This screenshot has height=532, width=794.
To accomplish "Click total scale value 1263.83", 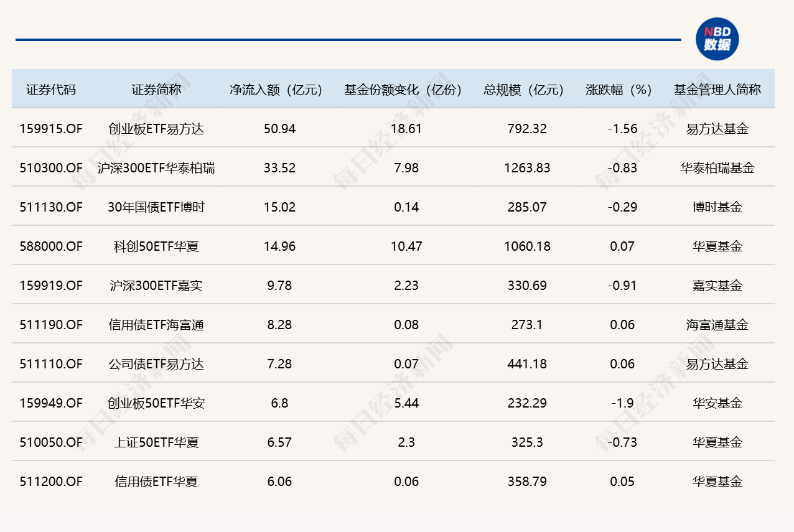I will [527, 168].
